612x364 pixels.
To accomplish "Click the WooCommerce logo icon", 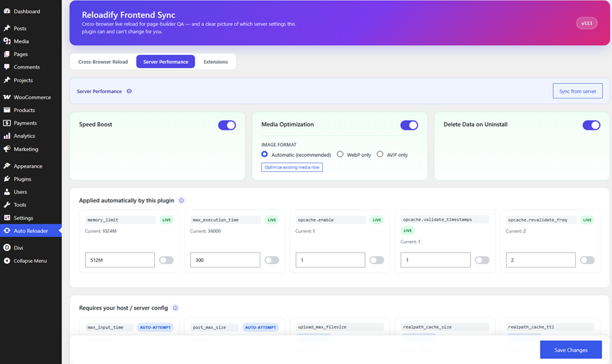I will pyautogui.click(x=7, y=97).
